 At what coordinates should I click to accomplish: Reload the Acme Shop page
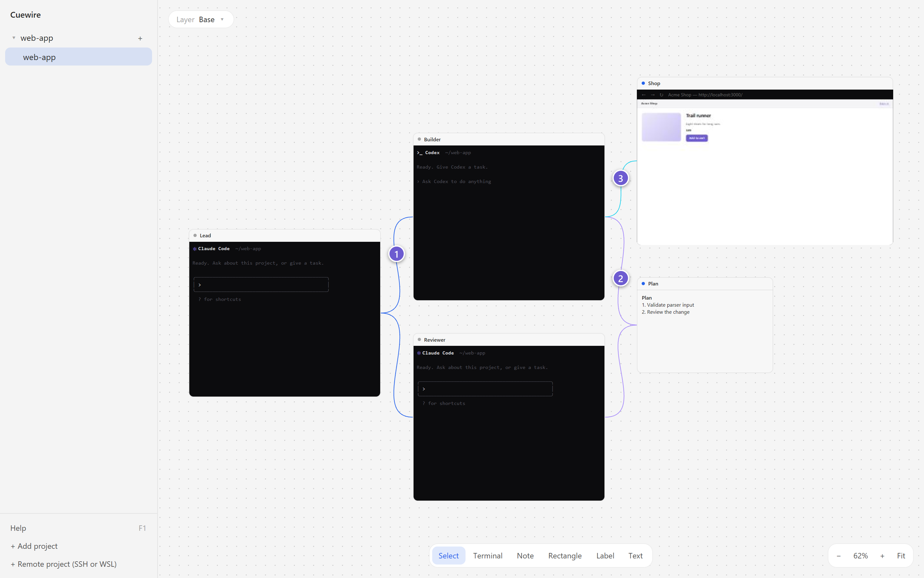661,95
